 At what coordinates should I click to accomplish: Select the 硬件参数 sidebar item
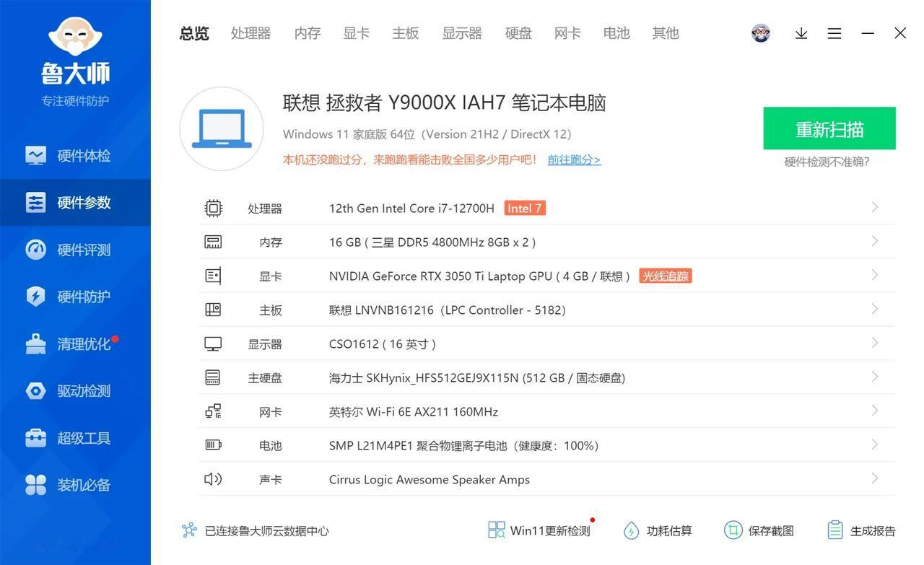[75, 203]
